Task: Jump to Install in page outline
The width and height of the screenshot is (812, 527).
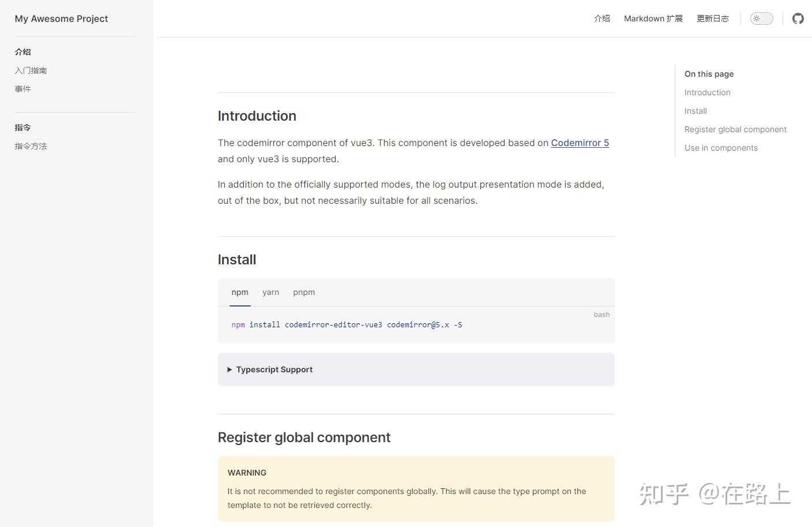Action: pos(696,111)
